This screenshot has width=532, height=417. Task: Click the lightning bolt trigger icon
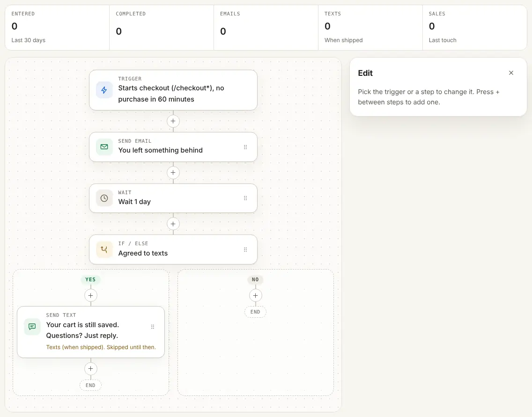click(104, 90)
